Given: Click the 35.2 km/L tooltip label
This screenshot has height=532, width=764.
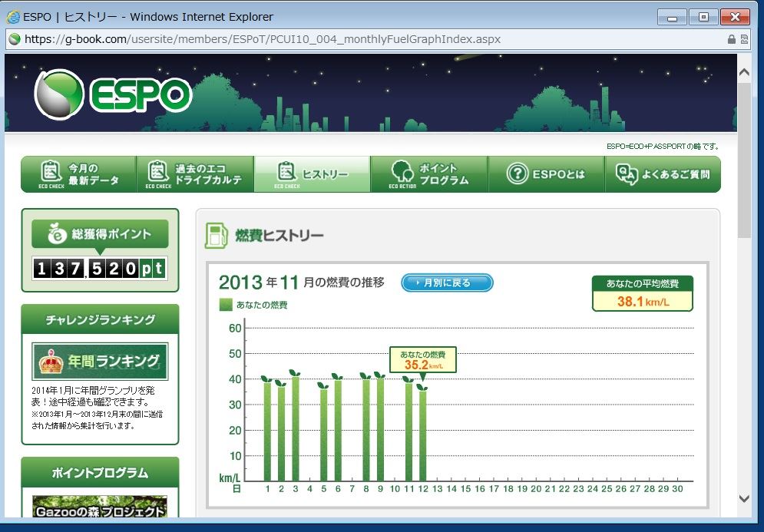Looking at the screenshot, I should tap(423, 360).
